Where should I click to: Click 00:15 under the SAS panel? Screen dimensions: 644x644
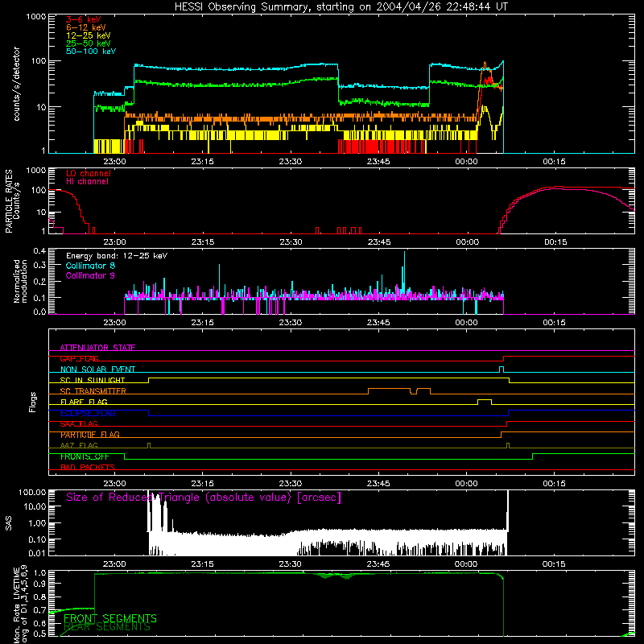(x=554, y=564)
